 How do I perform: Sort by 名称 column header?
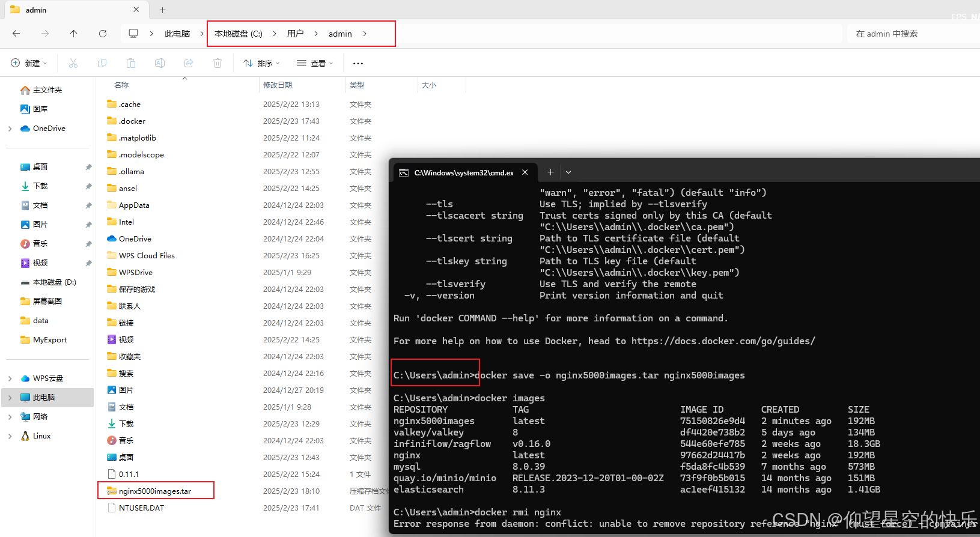[x=121, y=85]
